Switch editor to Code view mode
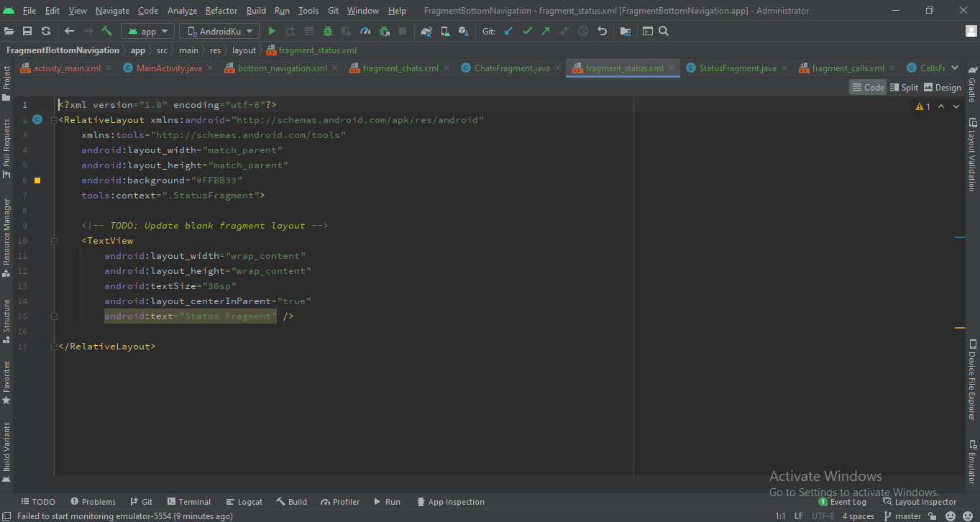980x522 pixels. click(868, 87)
